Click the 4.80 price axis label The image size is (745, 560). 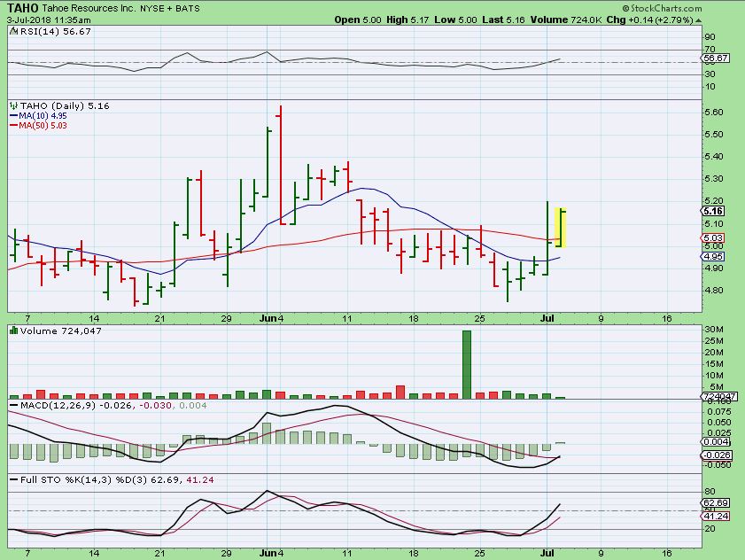714,290
